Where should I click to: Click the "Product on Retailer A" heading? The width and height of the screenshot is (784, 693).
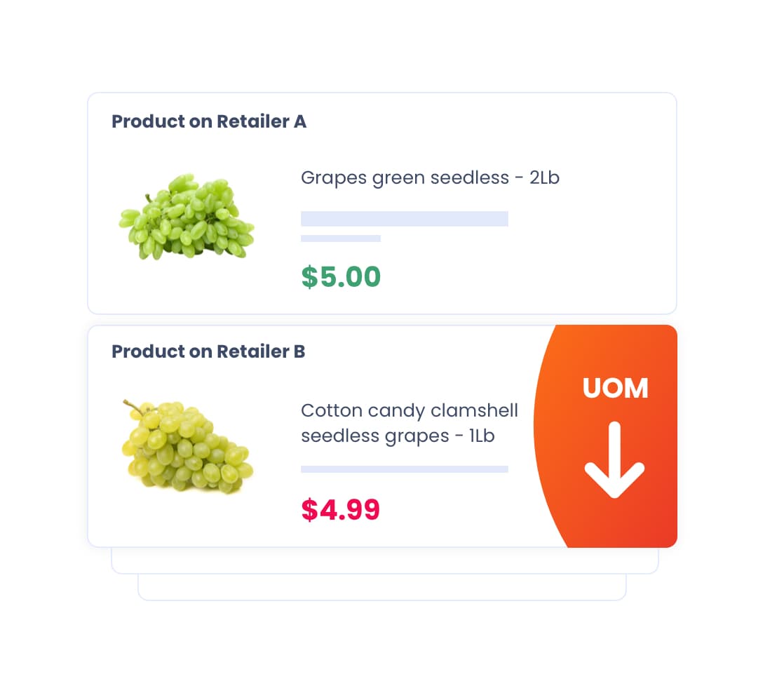pyautogui.click(x=209, y=121)
